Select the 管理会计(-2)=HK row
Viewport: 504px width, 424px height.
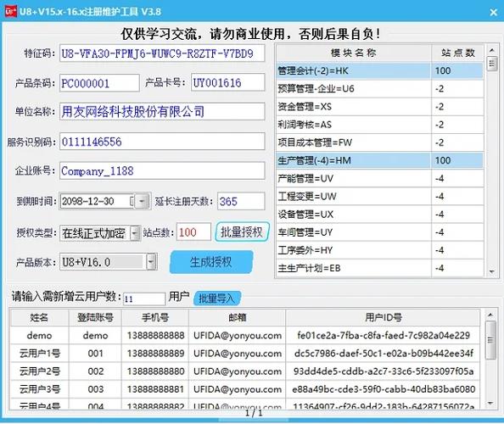coord(379,70)
